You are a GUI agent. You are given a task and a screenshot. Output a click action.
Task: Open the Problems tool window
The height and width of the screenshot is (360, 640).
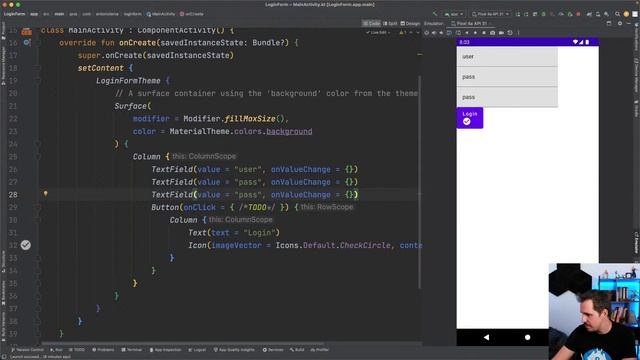click(103, 350)
